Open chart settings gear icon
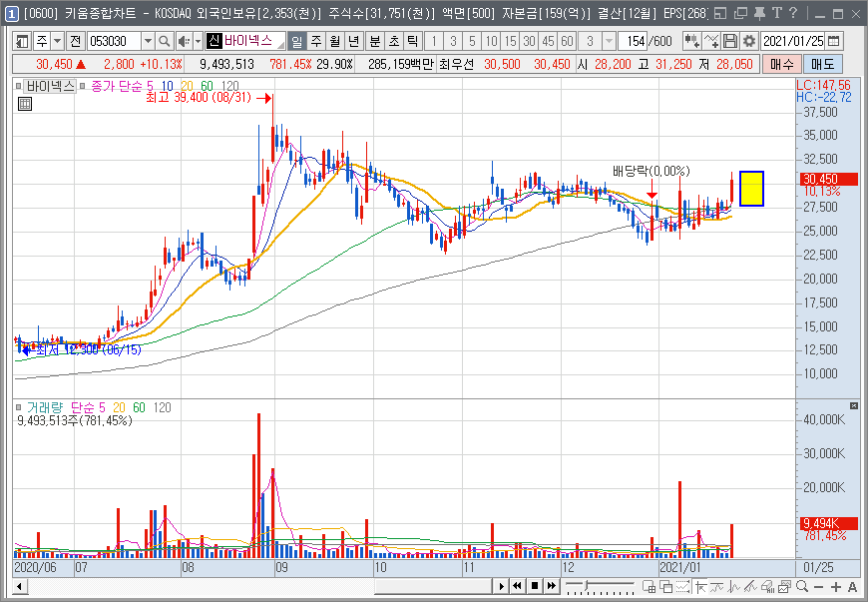This screenshot has height=602, width=868. [749, 41]
